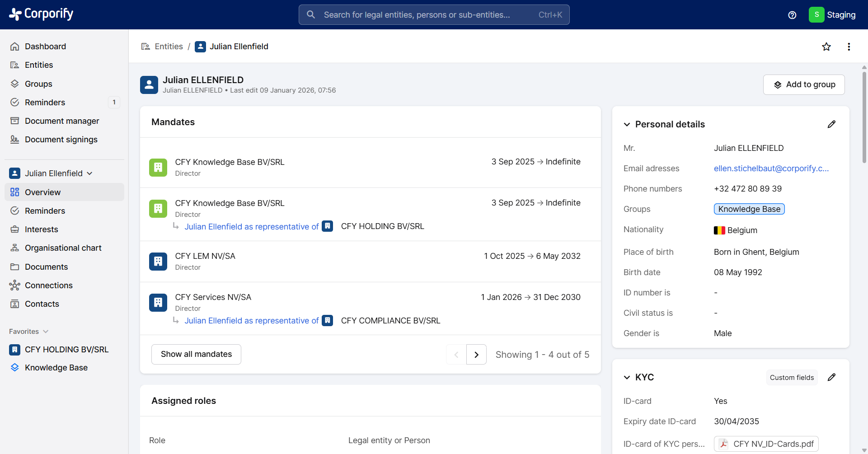Navigate to Document manager
Viewport: 868px width, 454px height.
point(62,121)
